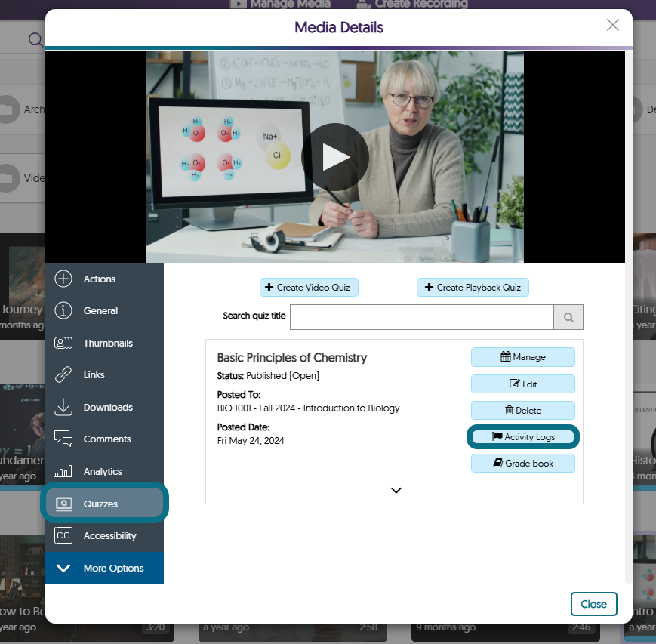Open the Actions plus icon in sidebar
This screenshot has height=644, width=656.
coord(63,279)
